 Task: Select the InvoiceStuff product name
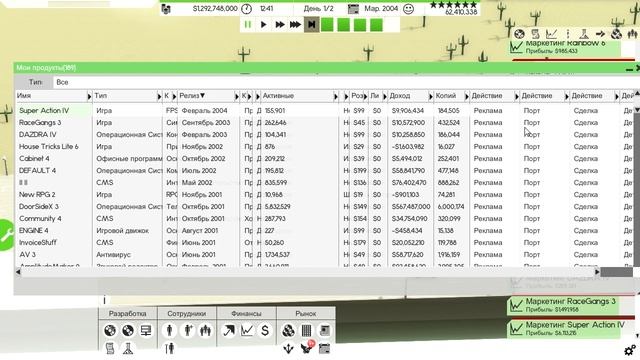(x=38, y=242)
